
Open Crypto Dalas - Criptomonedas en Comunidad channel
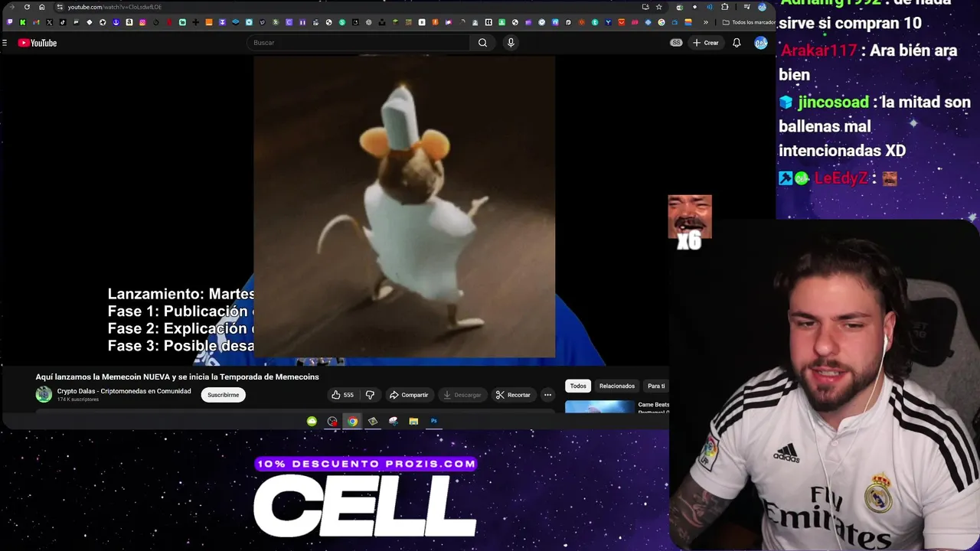pyautogui.click(x=124, y=391)
